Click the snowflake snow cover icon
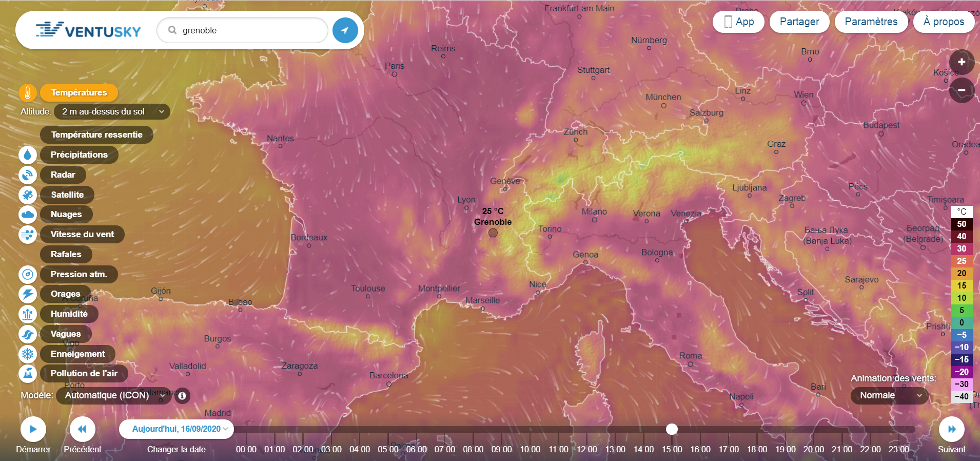The image size is (980, 461). 28,354
